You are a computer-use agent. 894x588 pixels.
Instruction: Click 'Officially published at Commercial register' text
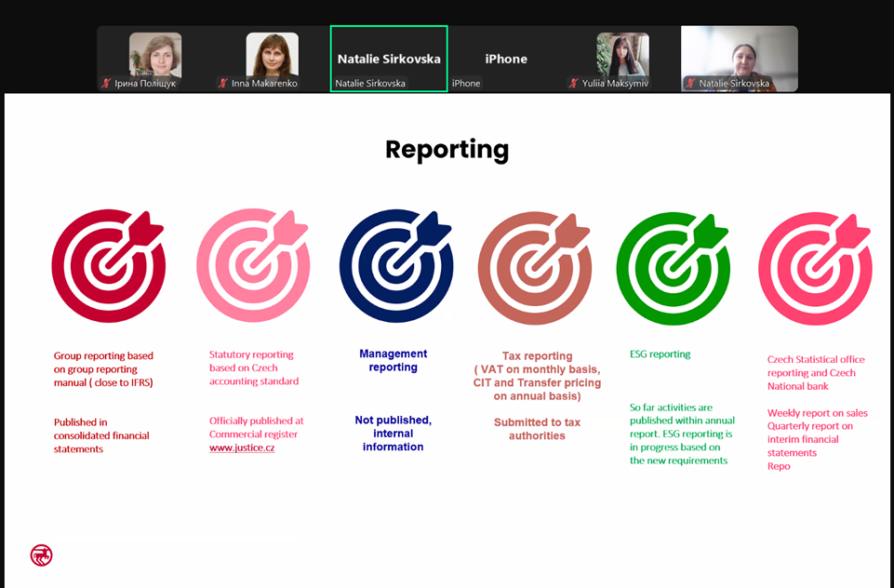[x=256, y=427]
